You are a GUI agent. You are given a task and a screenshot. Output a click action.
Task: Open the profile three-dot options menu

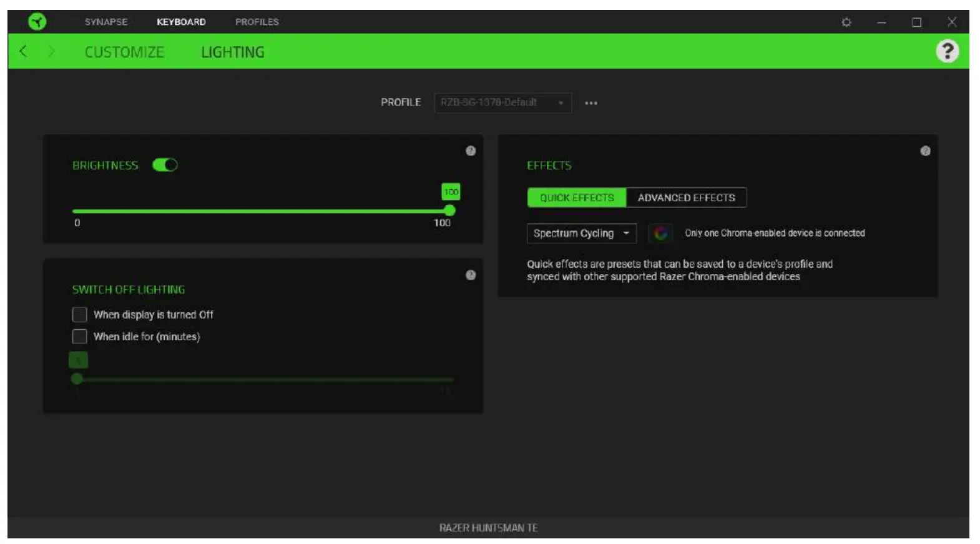(591, 103)
